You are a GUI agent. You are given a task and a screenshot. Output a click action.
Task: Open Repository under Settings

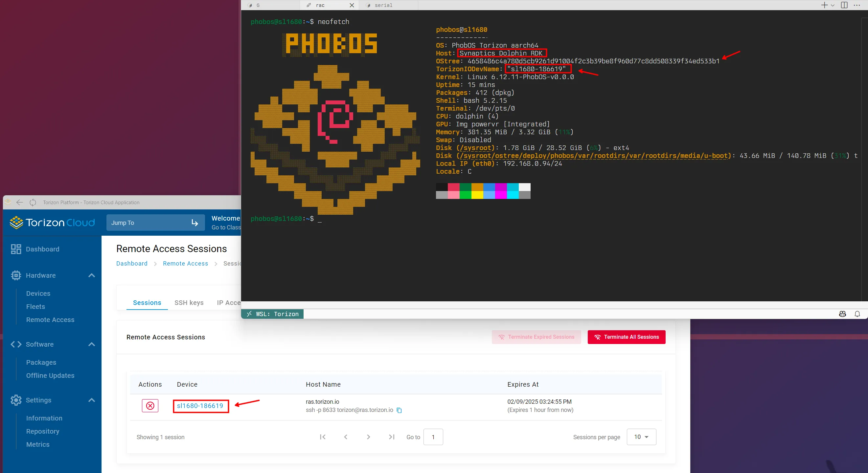click(x=43, y=431)
